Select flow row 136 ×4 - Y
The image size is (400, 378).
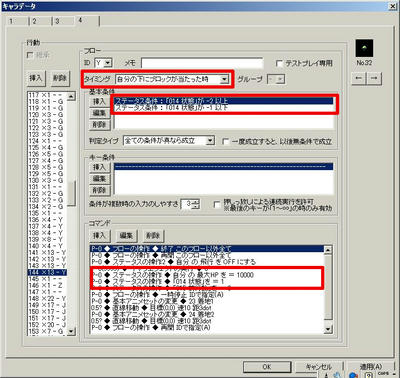(47, 220)
